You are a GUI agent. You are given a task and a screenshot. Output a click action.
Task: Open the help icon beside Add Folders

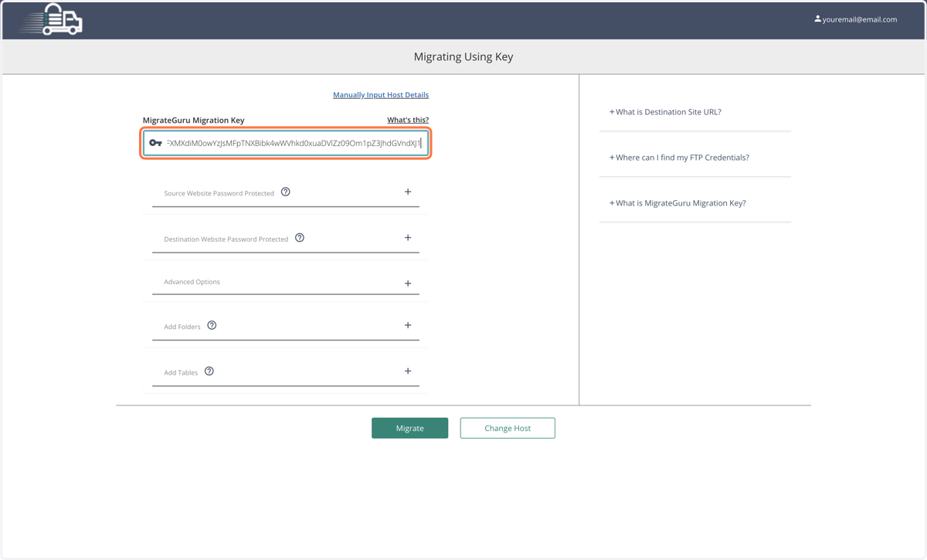tap(212, 326)
